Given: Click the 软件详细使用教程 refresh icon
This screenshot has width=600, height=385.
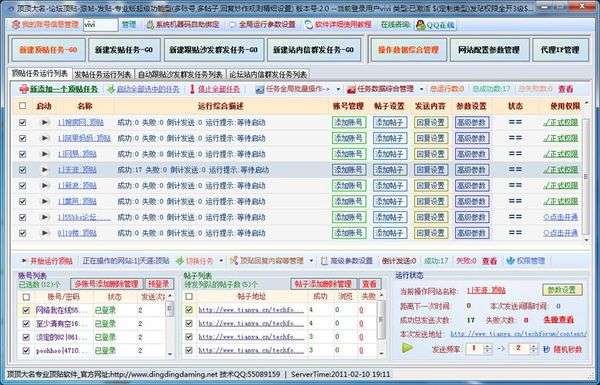Looking at the screenshot, I should click(308, 24).
